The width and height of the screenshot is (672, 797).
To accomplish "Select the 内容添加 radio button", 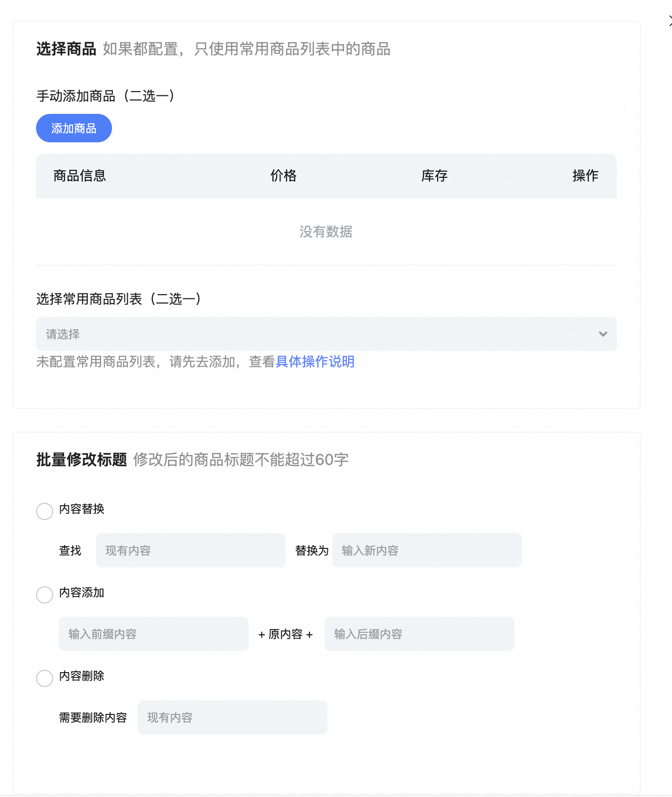I will 45,595.
